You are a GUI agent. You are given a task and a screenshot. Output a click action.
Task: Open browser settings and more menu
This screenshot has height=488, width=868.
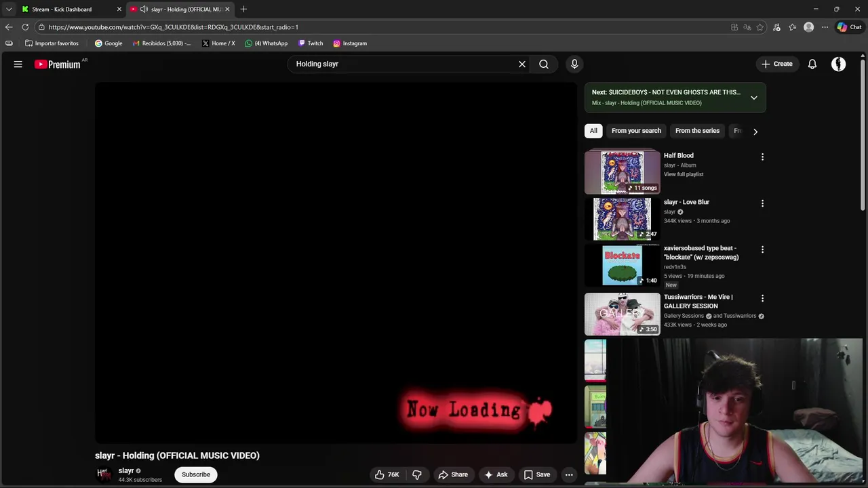click(825, 27)
